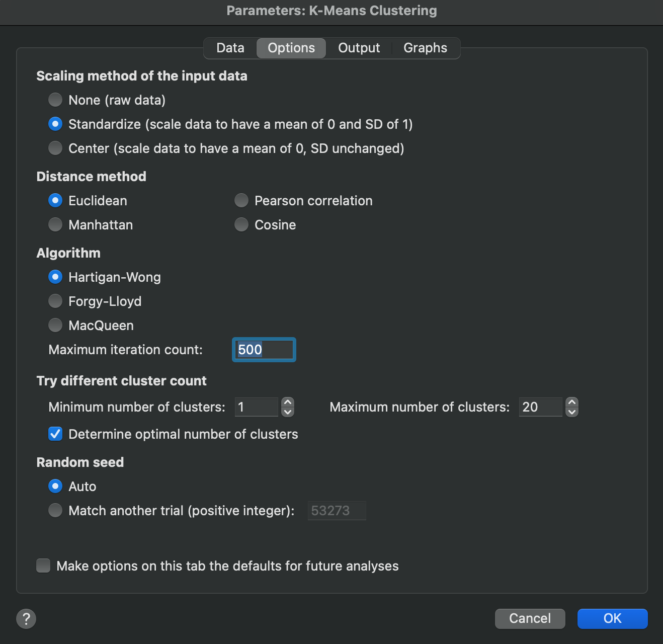663x644 pixels.
Task: Click into Maximum iteration count field
Action: click(264, 350)
